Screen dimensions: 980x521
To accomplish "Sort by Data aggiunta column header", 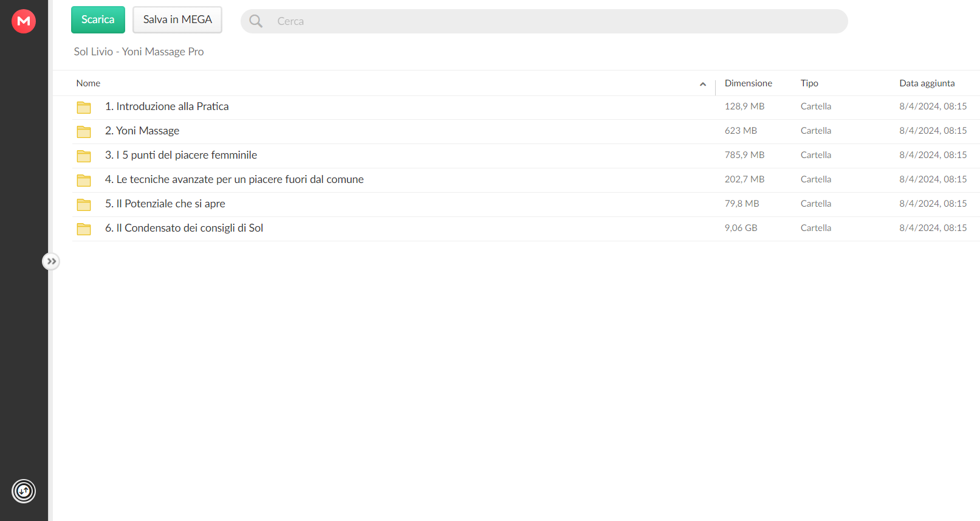I will 927,83.
